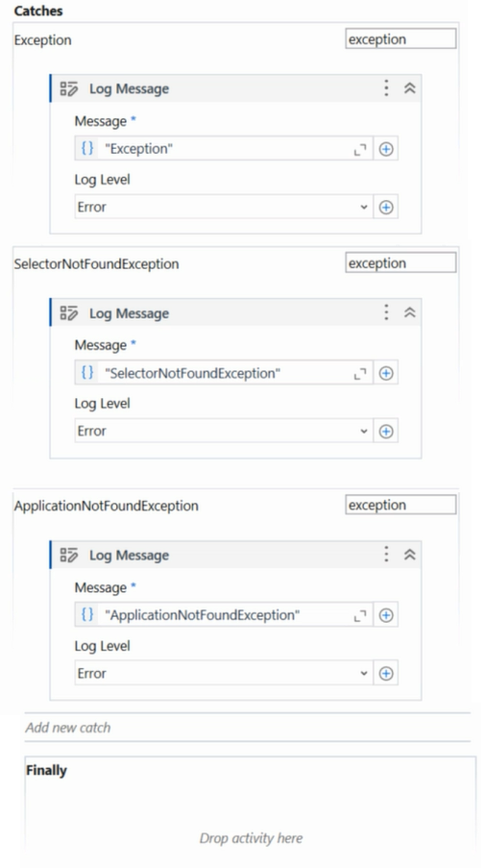Click plus button beside "Exception" message field
485x868 pixels.
(386, 149)
